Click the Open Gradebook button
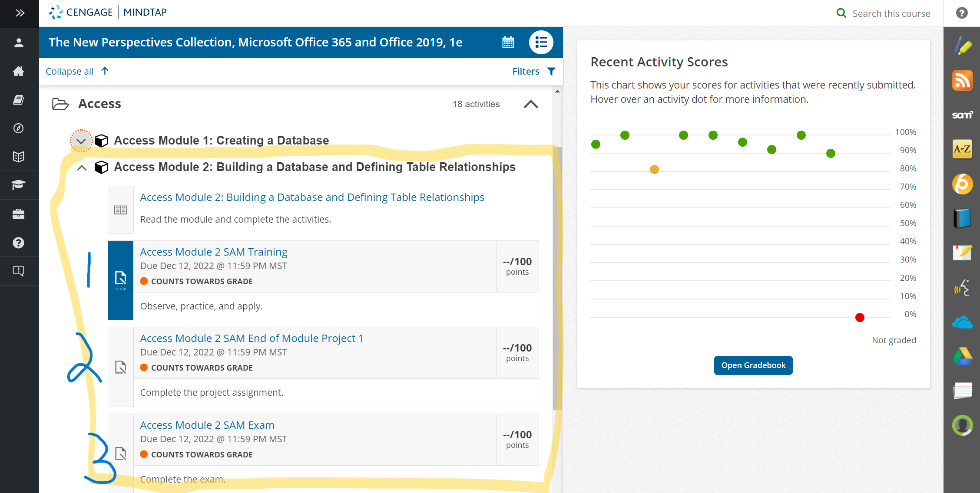Image resolution: width=980 pixels, height=493 pixels. coord(753,365)
